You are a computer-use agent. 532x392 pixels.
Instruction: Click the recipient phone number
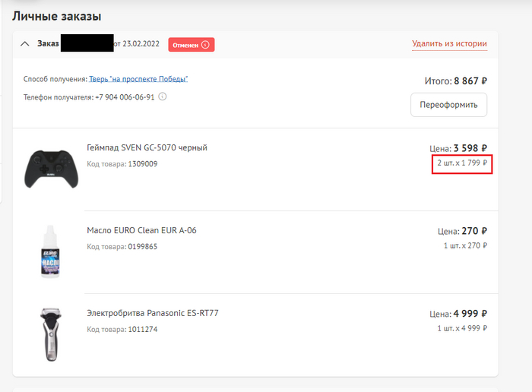pos(125,97)
